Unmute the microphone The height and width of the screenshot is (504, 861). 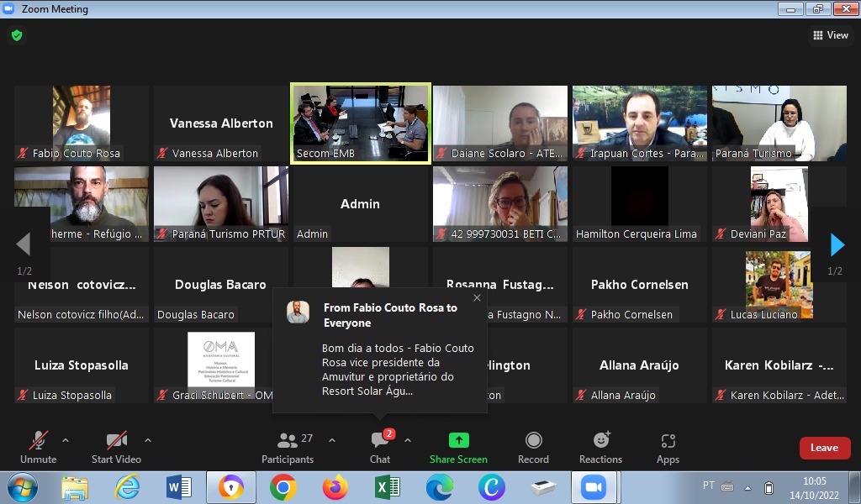tap(39, 448)
